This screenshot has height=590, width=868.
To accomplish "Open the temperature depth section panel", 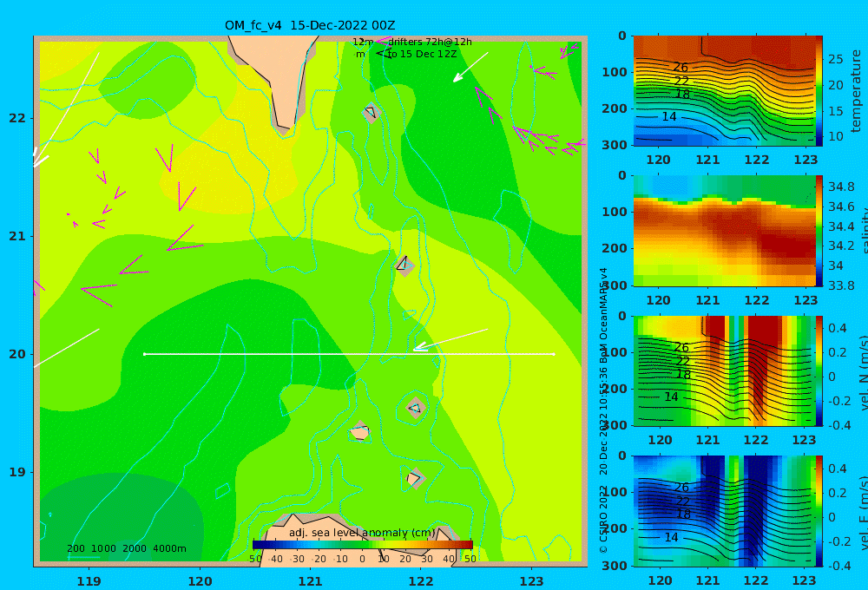I will (725, 91).
